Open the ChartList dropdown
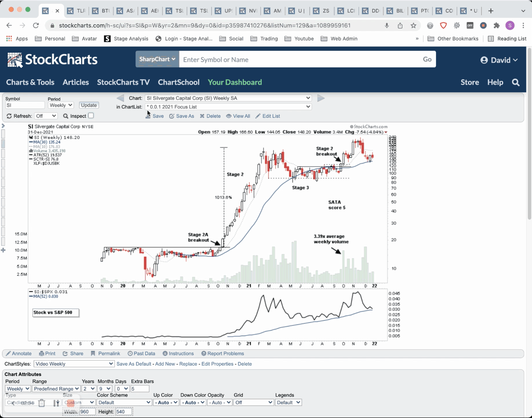The image size is (532, 418). (228, 107)
